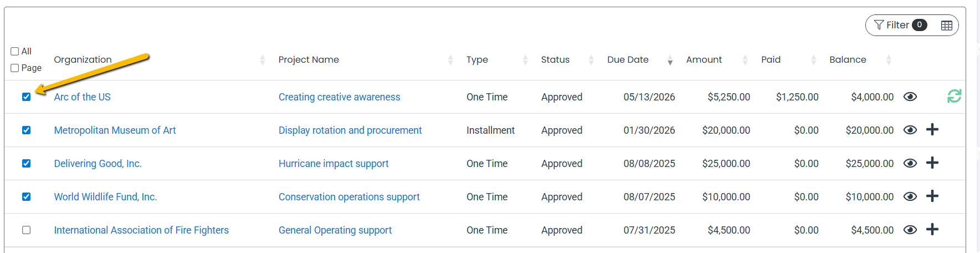Select the $1,250.00 paid value
980x253 pixels.
pyautogui.click(x=797, y=97)
